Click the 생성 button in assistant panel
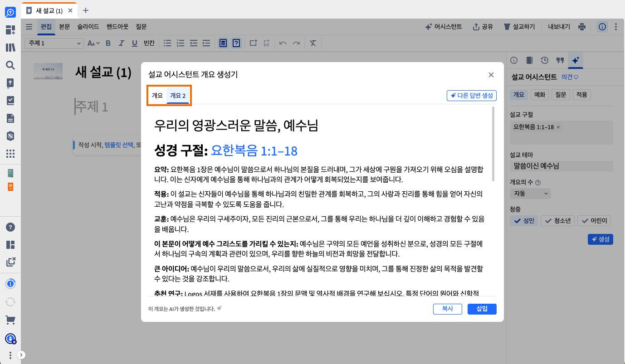The image size is (625, 364). (600, 239)
